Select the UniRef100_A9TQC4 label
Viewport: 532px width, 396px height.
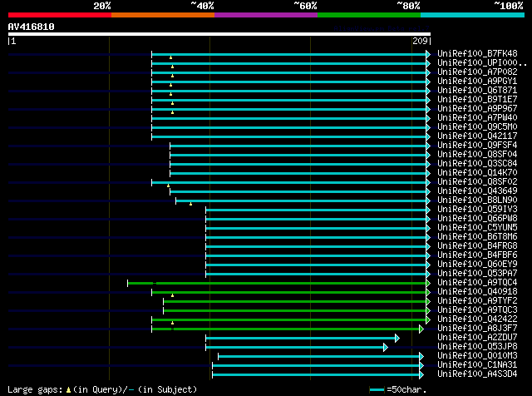(x=477, y=283)
